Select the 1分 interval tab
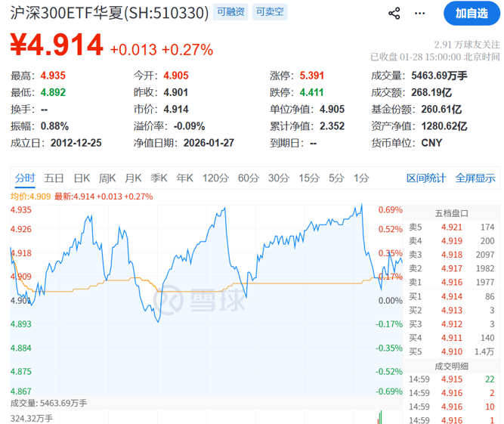 (x=361, y=178)
